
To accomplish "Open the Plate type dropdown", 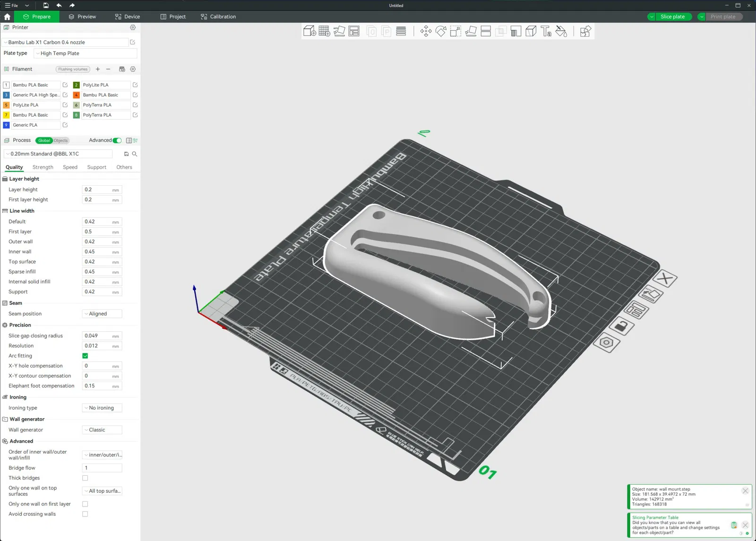I will click(86, 53).
